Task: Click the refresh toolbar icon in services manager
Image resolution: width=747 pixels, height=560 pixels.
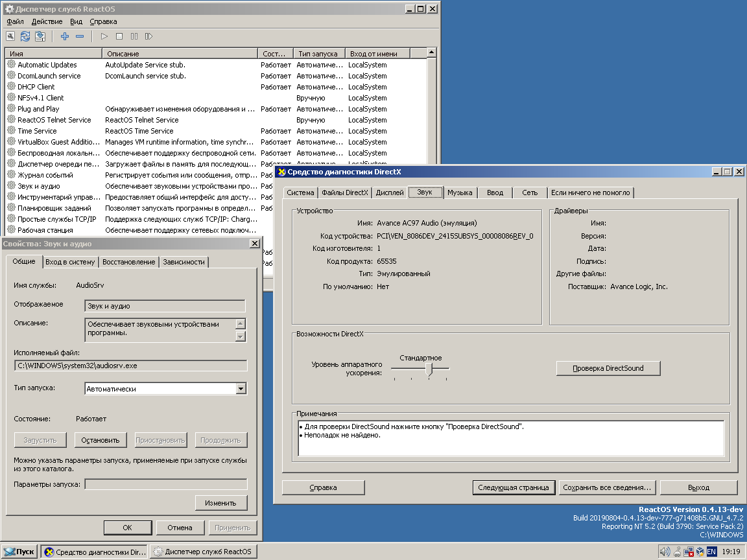Action: pyautogui.click(x=25, y=36)
